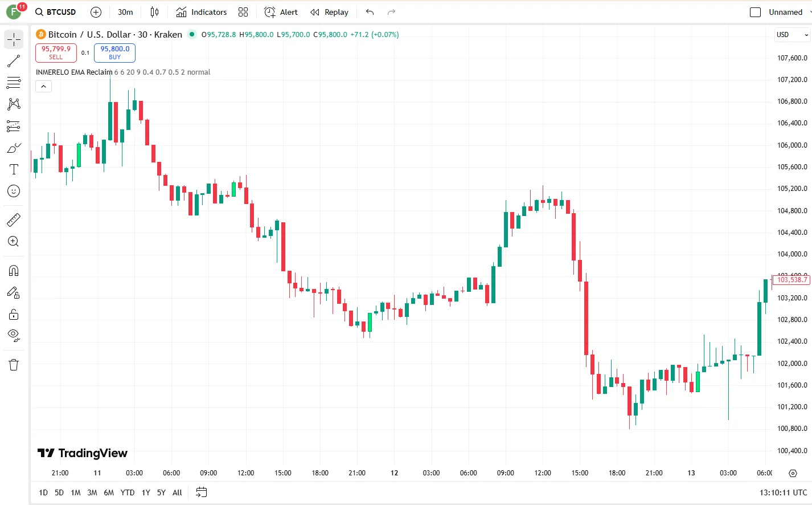
Task: Click the 95,800.0 BUY button
Action: 114,52
